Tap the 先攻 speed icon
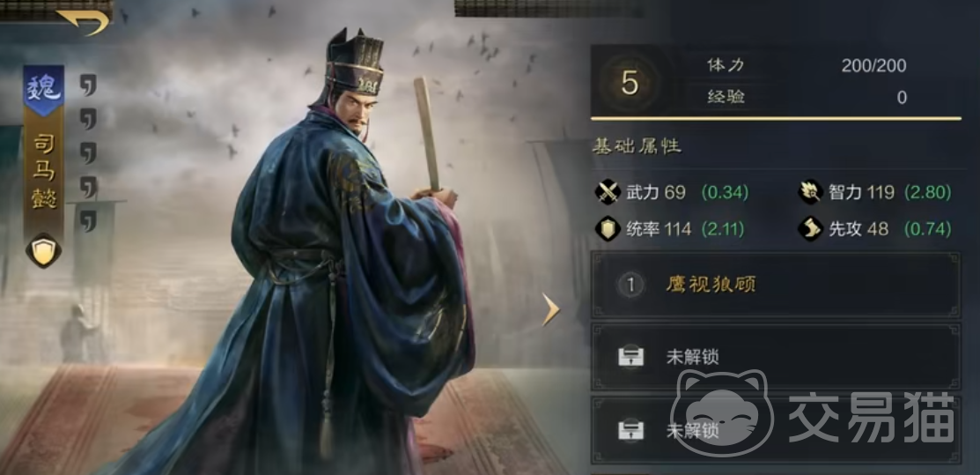The width and height of the screenshot is (980, 475). click(x=810, y=229)
